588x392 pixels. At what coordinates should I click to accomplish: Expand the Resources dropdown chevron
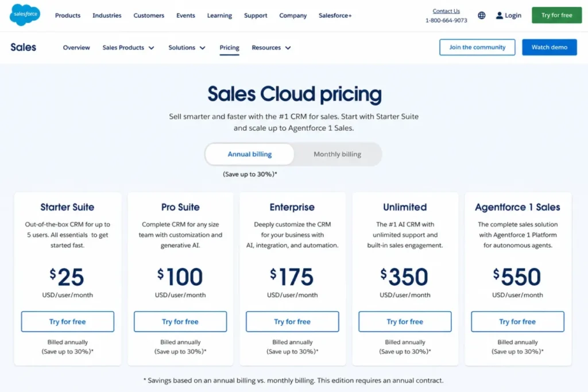[288, 48]
